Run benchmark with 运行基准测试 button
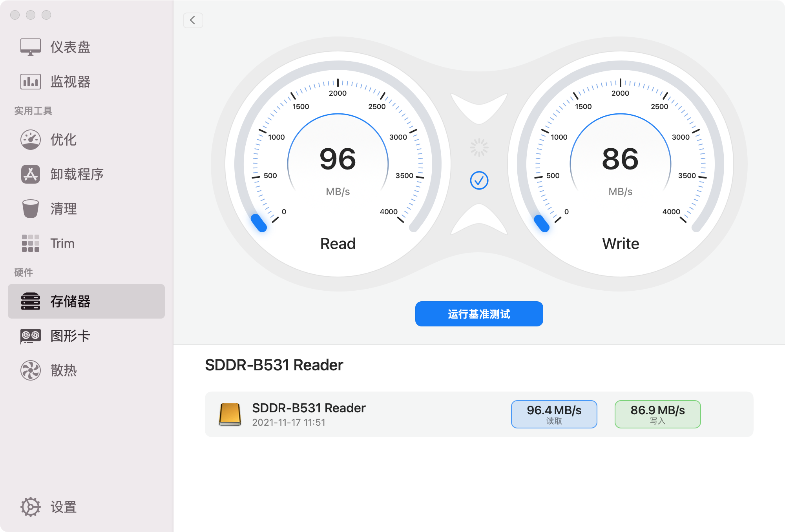Screen dimensions: 785x532 point(479,314)
